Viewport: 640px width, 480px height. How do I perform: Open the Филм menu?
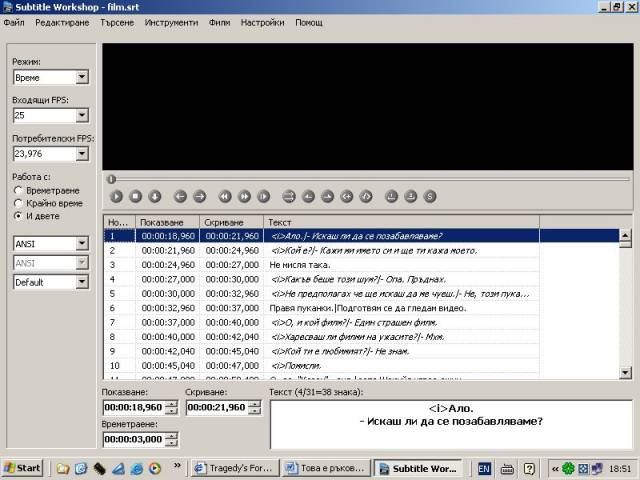(x=220, y=22)
